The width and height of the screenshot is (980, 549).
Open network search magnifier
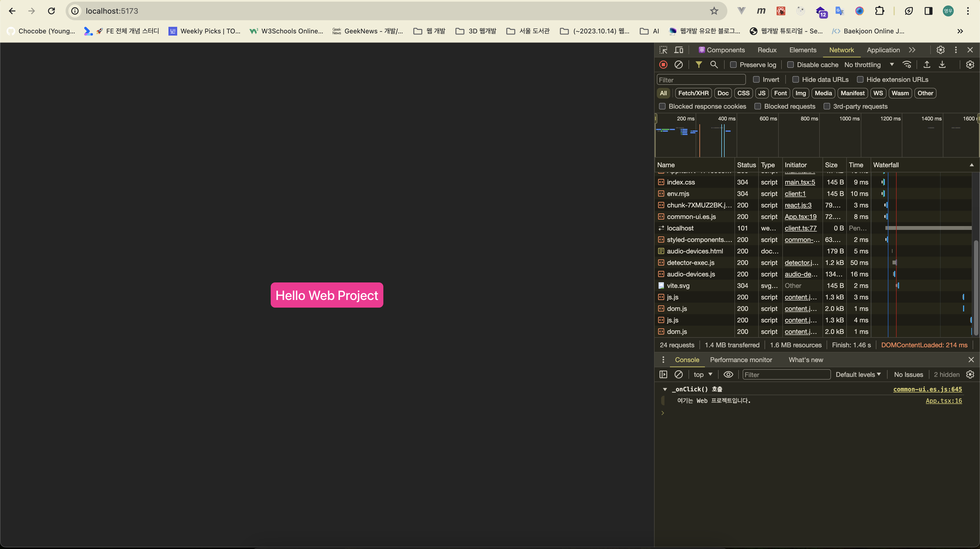coord(714,65)
